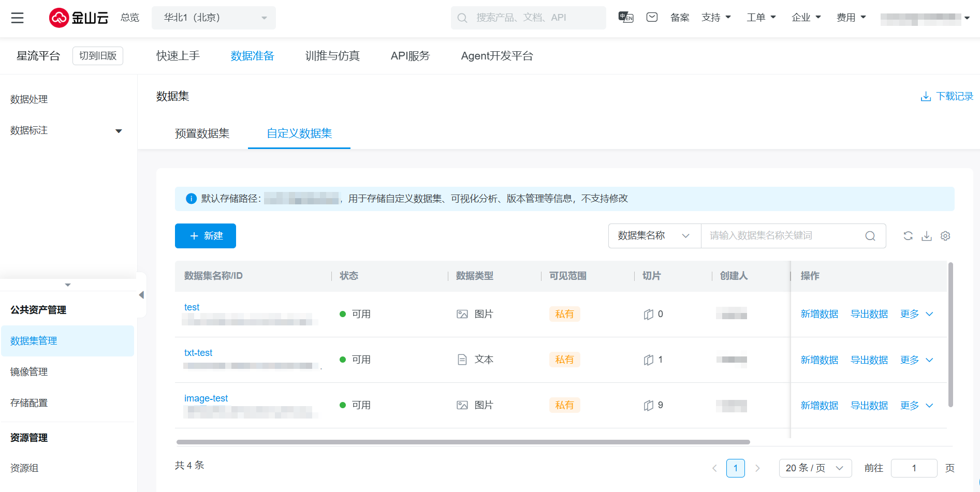Click the download icon beside refresh

pos(927,236)
